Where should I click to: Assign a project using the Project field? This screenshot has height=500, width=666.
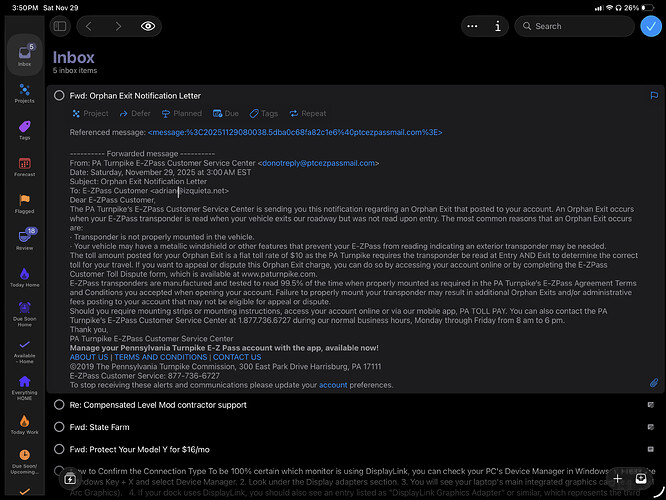tap(90, 114)
